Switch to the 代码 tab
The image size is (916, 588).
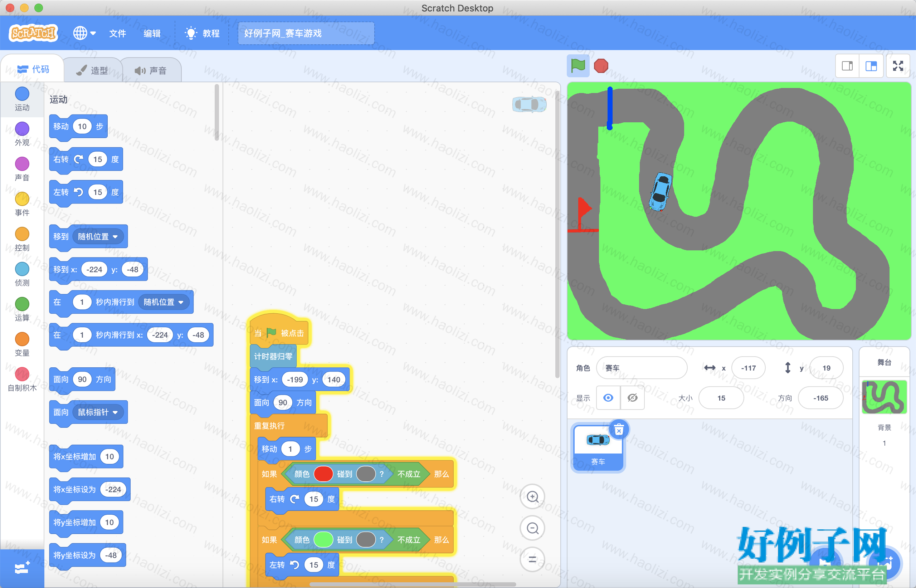click(x=33, y=69)
